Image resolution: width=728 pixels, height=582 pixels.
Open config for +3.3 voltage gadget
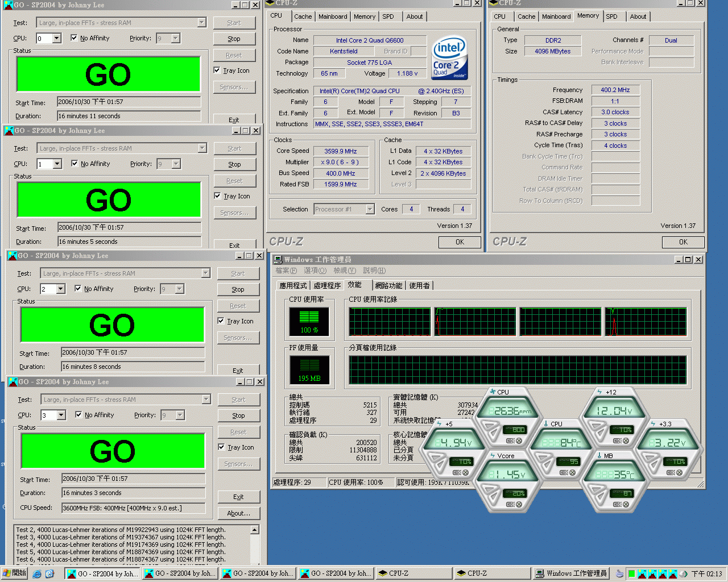671,472
